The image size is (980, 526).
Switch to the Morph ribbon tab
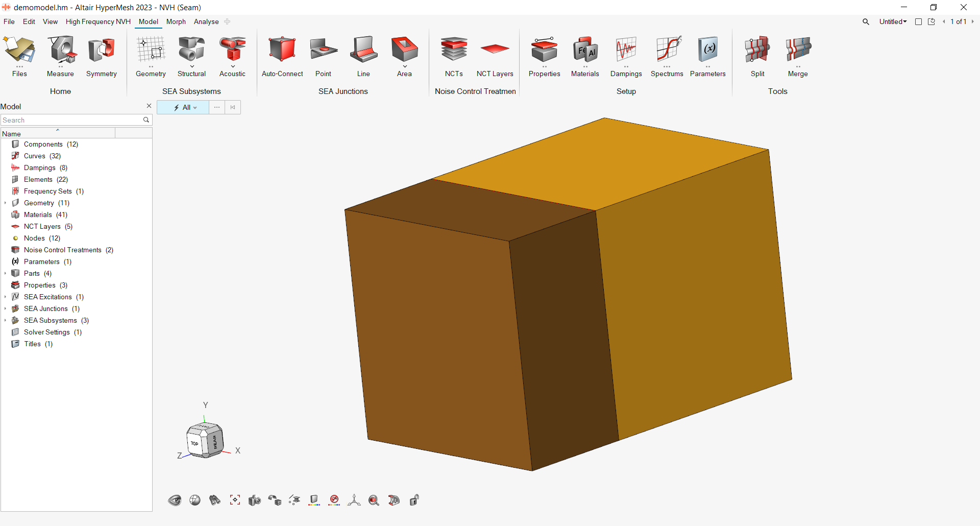pyautogui.click(x=176, y=22)
